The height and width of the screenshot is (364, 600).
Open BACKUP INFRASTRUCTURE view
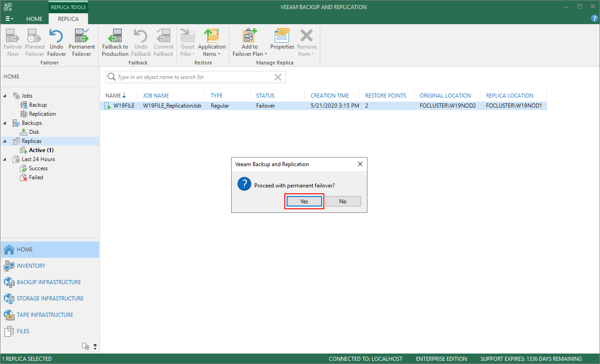coord(50,282)
